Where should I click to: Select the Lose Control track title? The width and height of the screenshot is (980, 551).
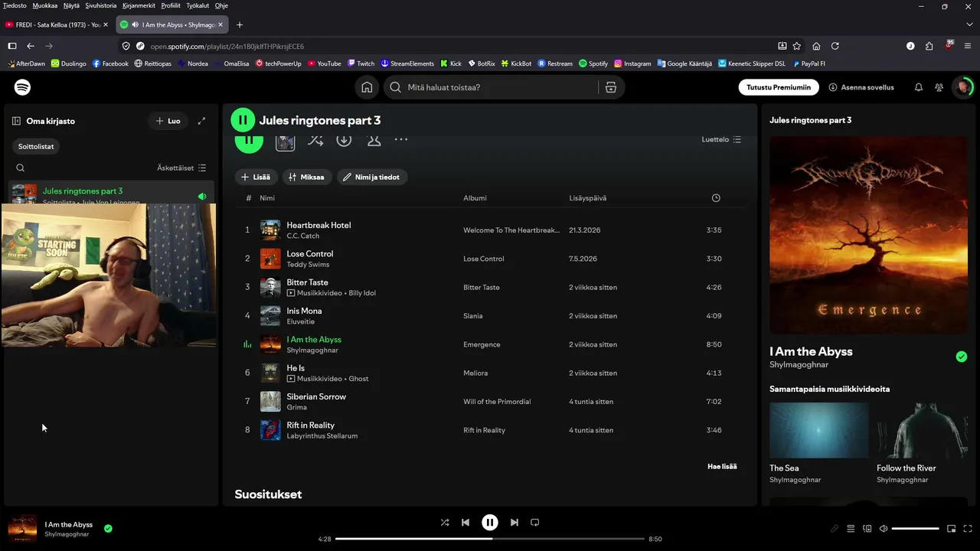click(310, 254)
